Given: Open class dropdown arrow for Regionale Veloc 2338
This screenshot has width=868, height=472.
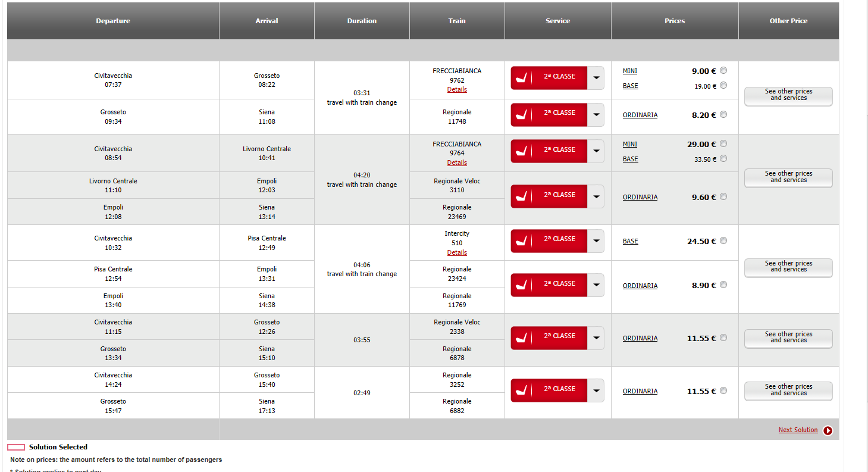Looking at the screenshot, I should pyautogui.click(x=596, y=338).
